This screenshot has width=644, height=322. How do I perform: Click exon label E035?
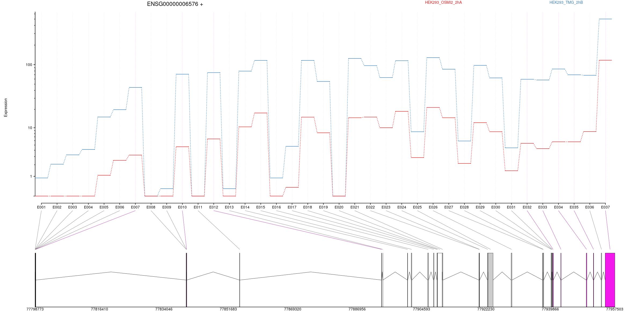(x=574, y=207)
